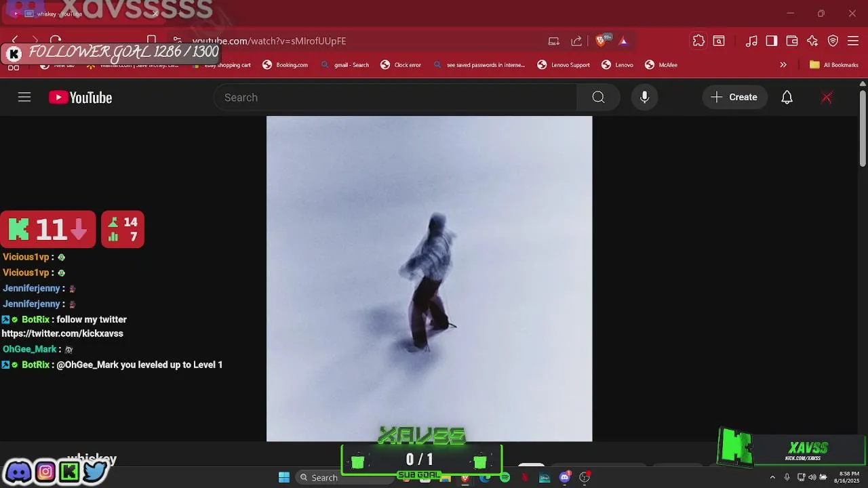Start voice search with microphone icon
868x488 pixels.
(645, 98)
